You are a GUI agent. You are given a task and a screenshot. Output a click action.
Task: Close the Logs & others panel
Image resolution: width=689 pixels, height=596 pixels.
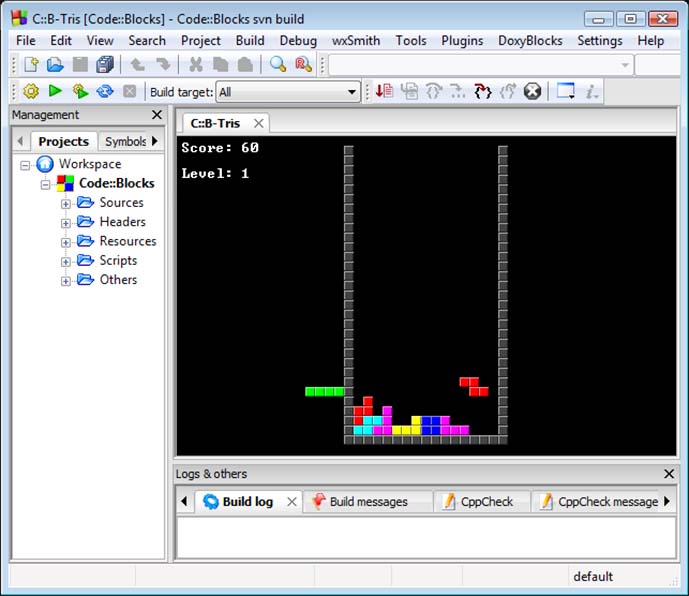point(669,474)
